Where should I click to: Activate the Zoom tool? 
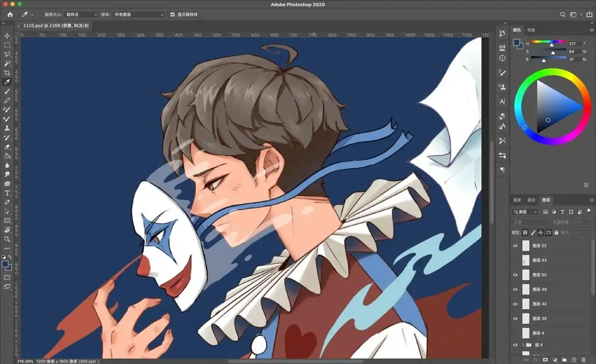coord(7,239)
